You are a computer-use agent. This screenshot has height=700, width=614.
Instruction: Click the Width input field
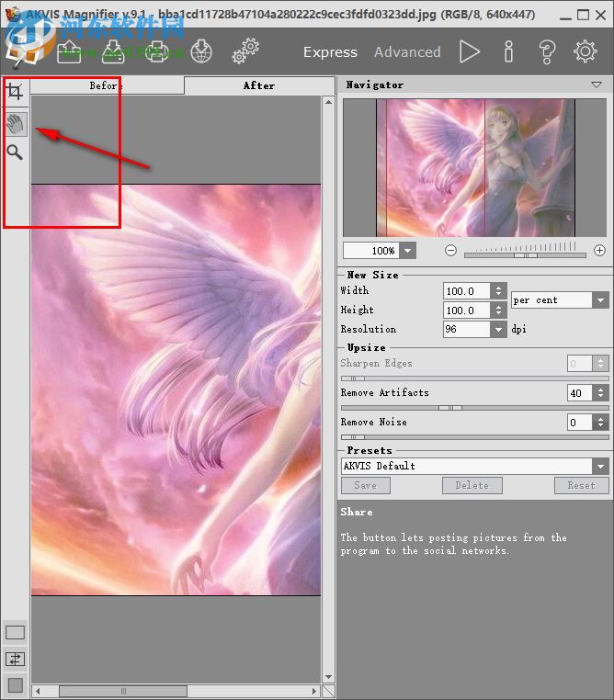click(467, 291)
